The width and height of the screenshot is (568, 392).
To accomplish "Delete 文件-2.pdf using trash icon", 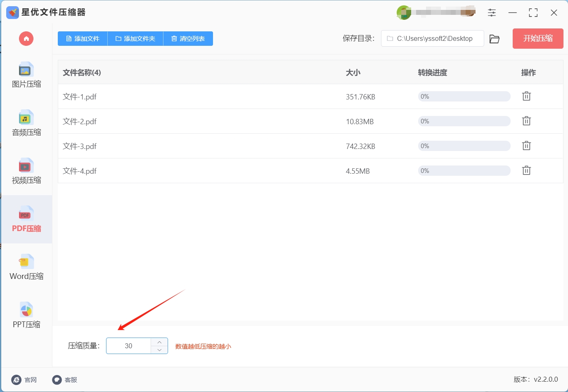I will click(526, 121).
